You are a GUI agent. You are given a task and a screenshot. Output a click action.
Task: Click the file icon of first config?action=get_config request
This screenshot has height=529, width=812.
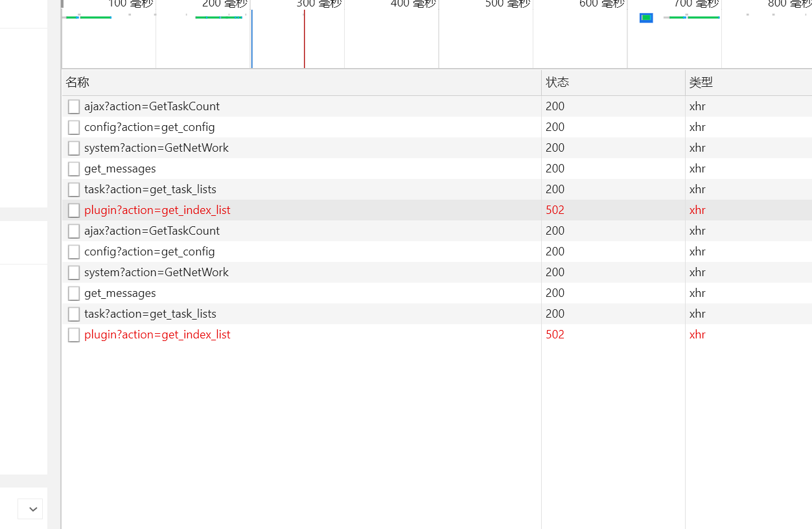tap(74, 127)
